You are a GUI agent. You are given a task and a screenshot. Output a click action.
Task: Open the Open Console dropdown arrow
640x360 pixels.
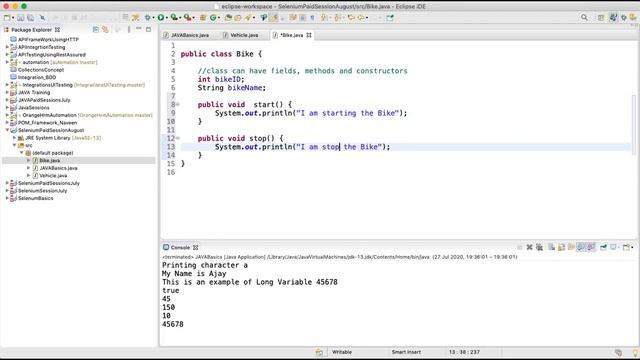pyautogui.click(x=632, y=247)
